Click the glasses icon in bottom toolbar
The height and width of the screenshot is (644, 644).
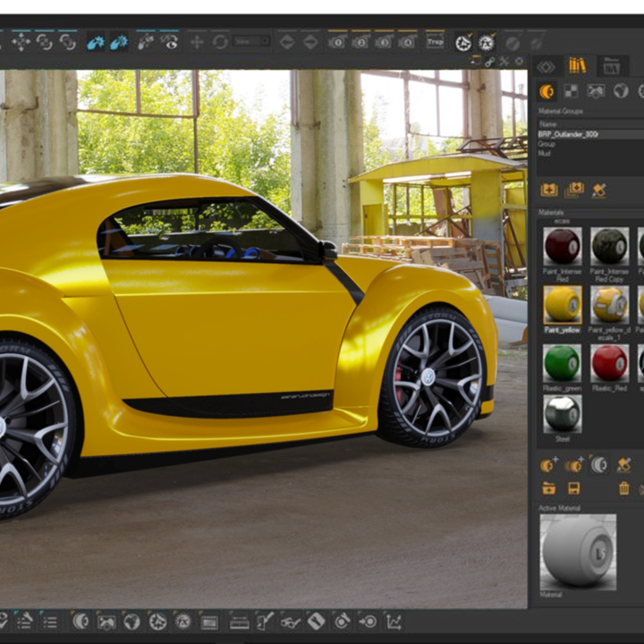click(291, 622)
